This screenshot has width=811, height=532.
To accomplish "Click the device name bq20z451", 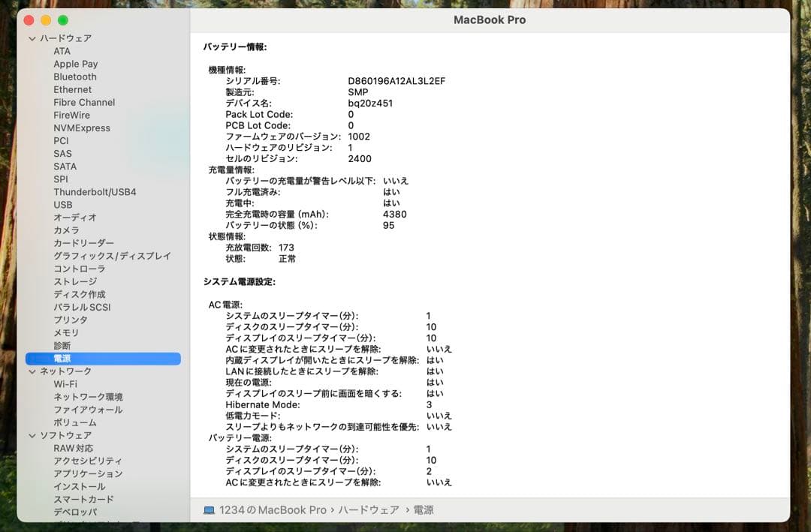I will pos(370,104).
